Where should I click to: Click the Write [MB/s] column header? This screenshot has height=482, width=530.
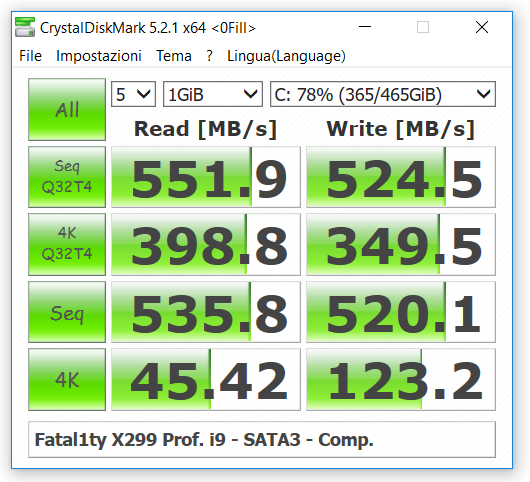tap(401, 129)
